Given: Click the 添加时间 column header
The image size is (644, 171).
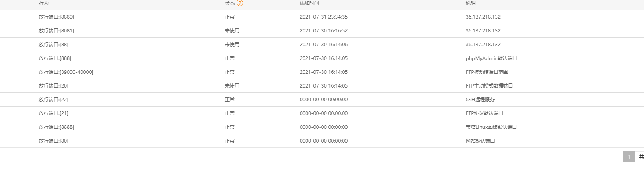Looking at the screenshot, I should pyautogui.click(x=309, y=3).
